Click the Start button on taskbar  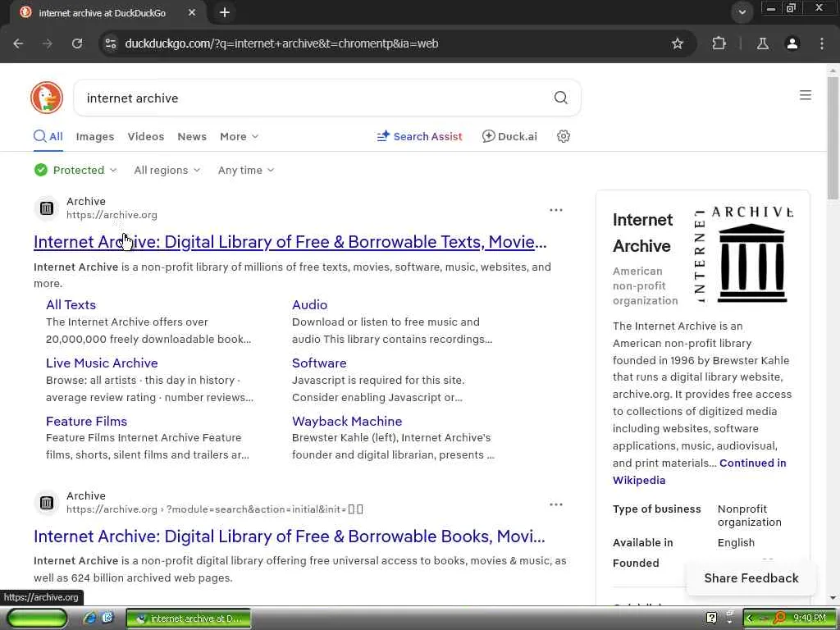tap(36, 619)
